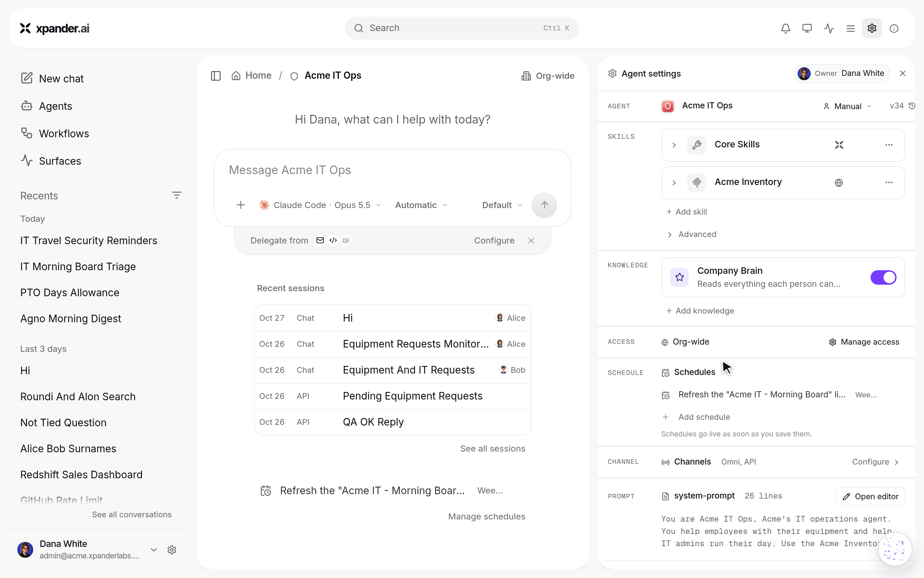Click See all sessions link
This screenshot has height=578, width=924.
[x=493, y=448]
